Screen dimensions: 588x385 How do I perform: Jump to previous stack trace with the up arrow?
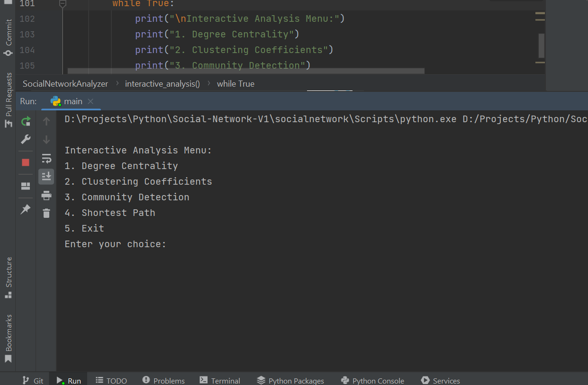pos(46,121)
